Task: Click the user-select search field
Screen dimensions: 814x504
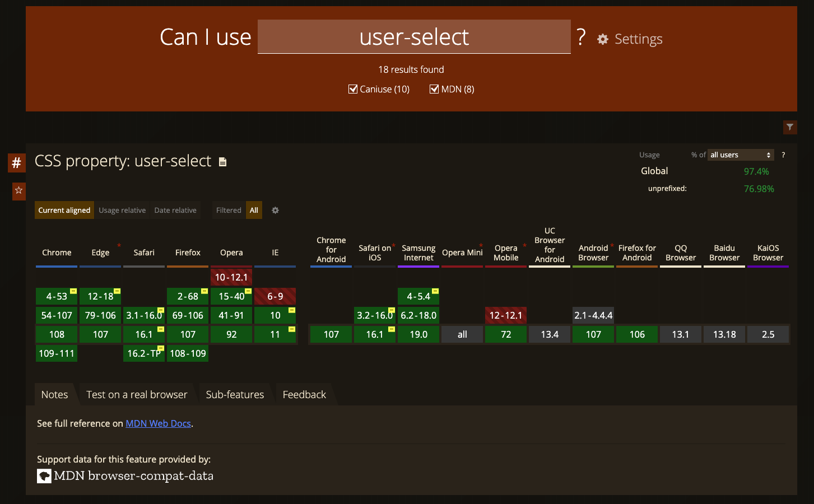Action: tap(414, 37)
